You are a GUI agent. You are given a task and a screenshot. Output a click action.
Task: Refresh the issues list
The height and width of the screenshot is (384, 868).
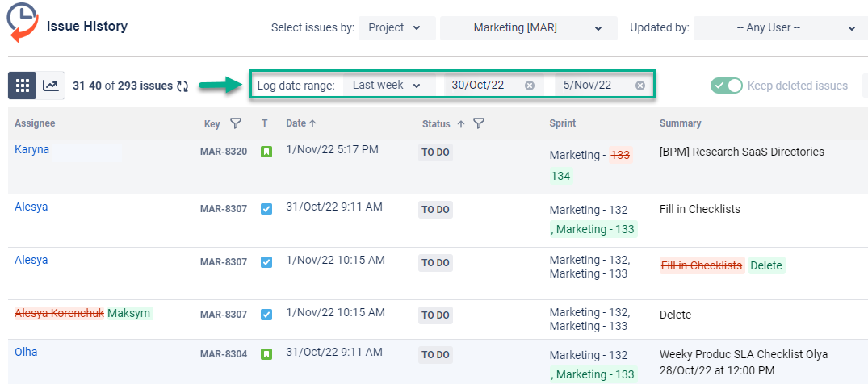[182, 86]
